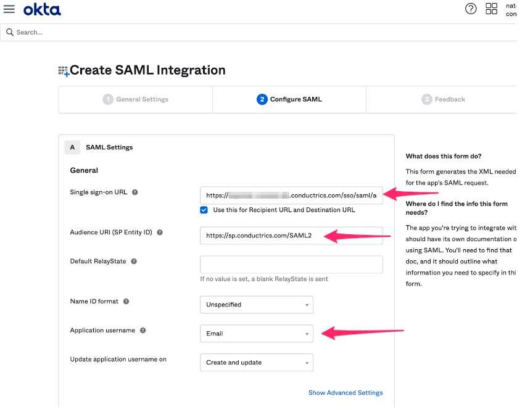Screen dimensions: 530x420
Task: Click the 'Update application username on' label
Action: (118, 360)
